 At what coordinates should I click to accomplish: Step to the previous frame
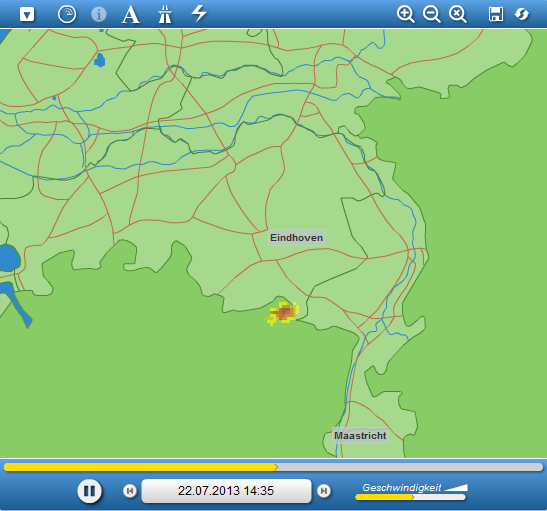[130, 491]
